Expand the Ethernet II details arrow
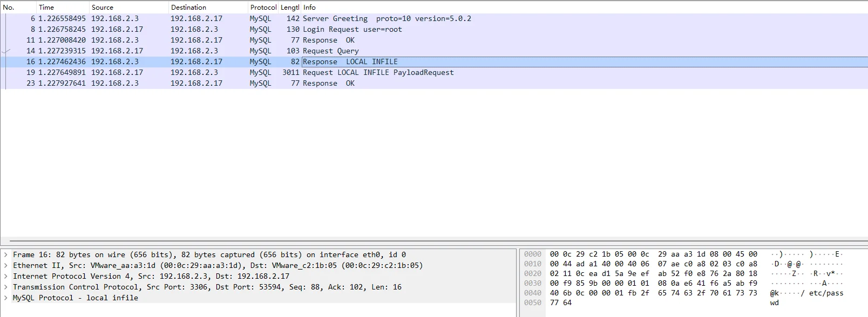 (x=5, y=266)
